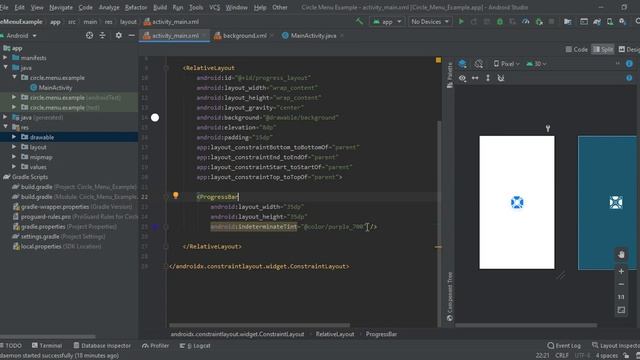
Task: Open the Pixel device selector dropdown
Action: [x=507, y=64]
